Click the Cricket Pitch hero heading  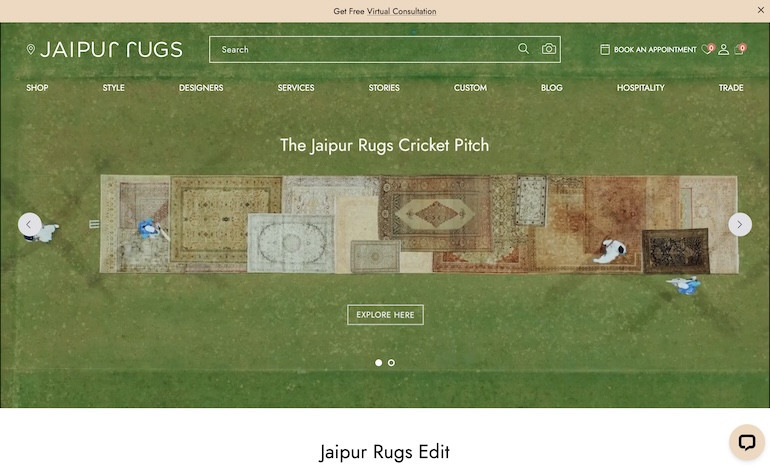coord(385,145)
